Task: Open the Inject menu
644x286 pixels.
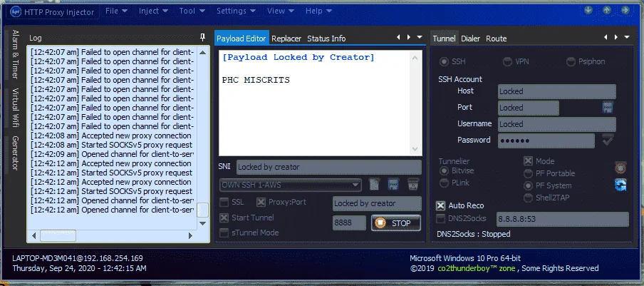Action: [153, 11]
